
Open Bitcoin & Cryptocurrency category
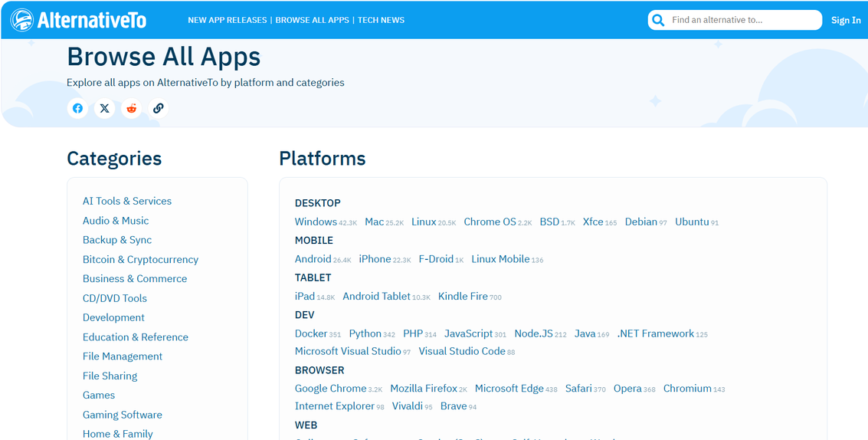[x=141, y=259]
